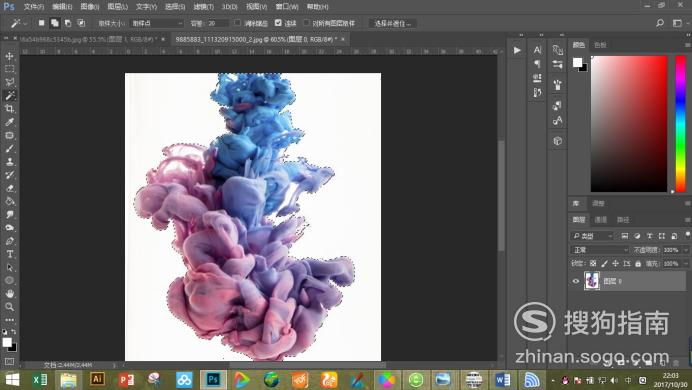Toggle the anti-alias checkbox
Viewport: 692px width, 390px height.
point(237,22)
